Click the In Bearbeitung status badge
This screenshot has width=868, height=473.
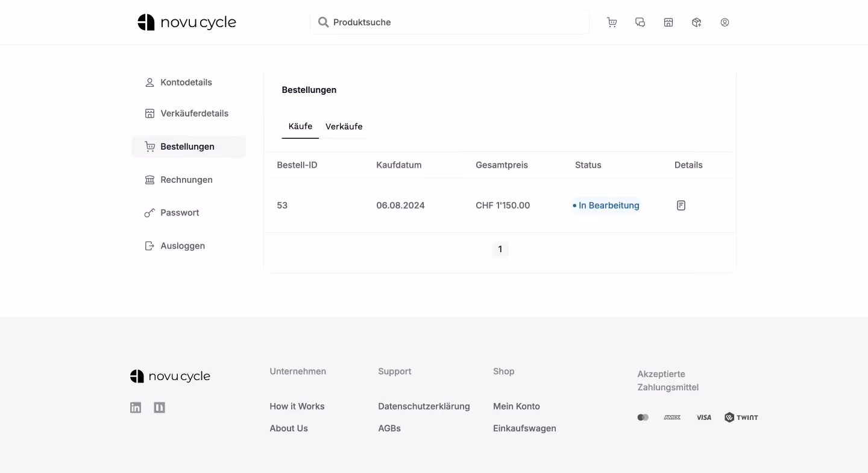(x=606, y=206)
